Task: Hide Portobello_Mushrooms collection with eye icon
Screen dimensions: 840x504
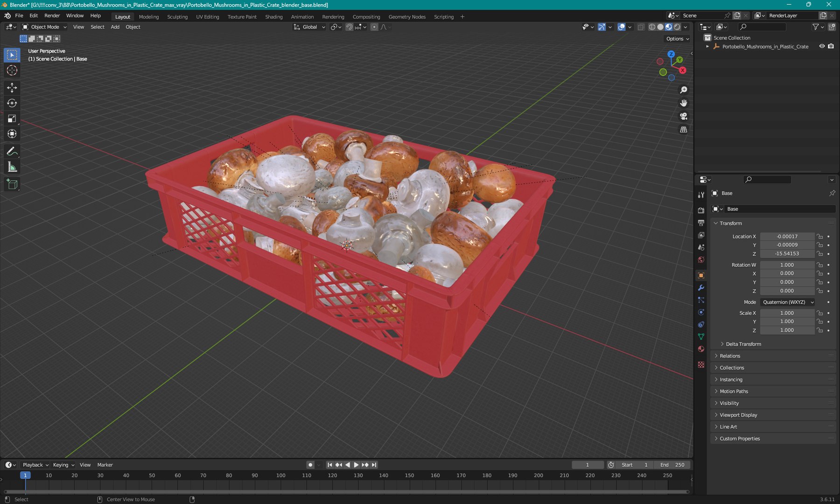Action: click(x=822, y=46)
